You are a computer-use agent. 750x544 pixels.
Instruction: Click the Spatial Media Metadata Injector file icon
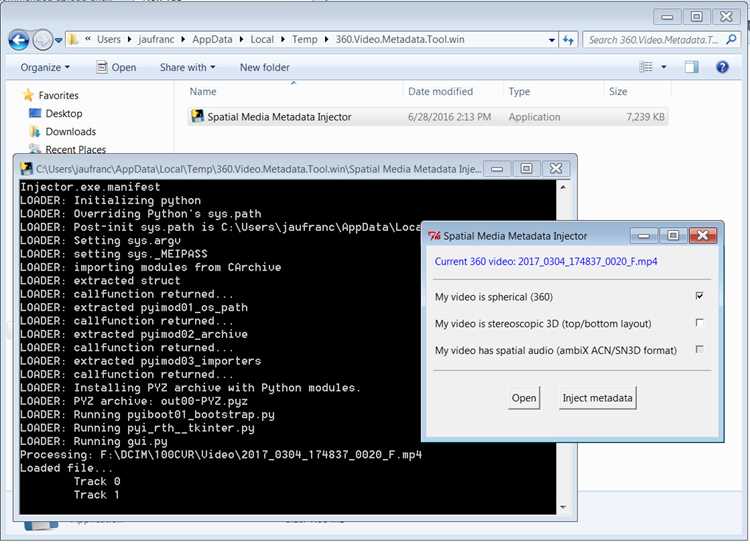(x=197, y=116)
